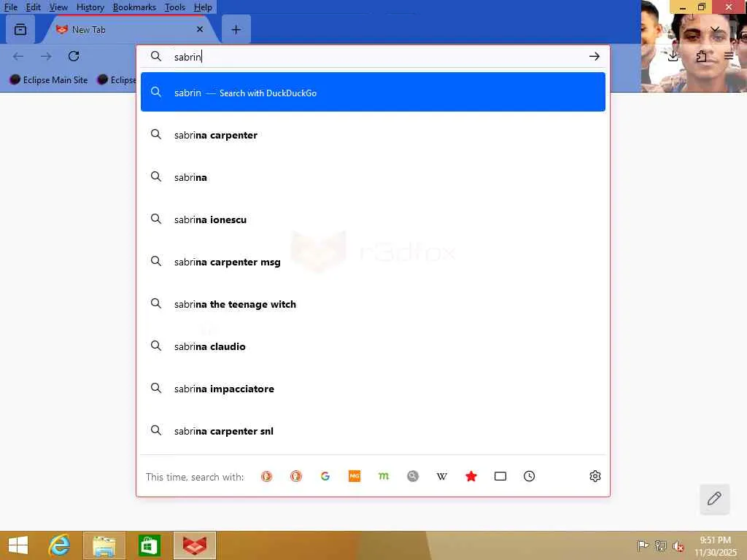Image resolution: width=747 pixels, height=560 pixels.
Task: Open the extensions puzzle icon
Action: pyautogui.click(x=701, y=57)
